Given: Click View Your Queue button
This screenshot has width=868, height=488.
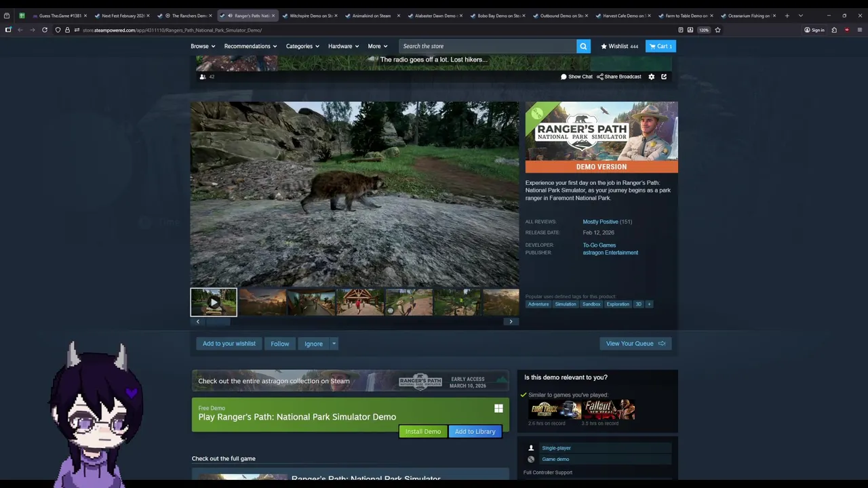Looking at the screenshot, I should [x=635, y=344].
